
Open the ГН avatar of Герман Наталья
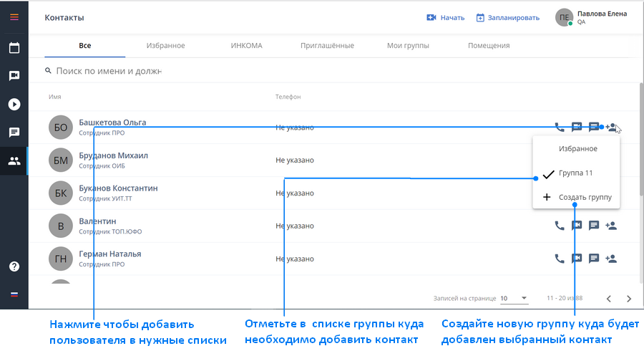pyautogui.click(x=61, y=259)
